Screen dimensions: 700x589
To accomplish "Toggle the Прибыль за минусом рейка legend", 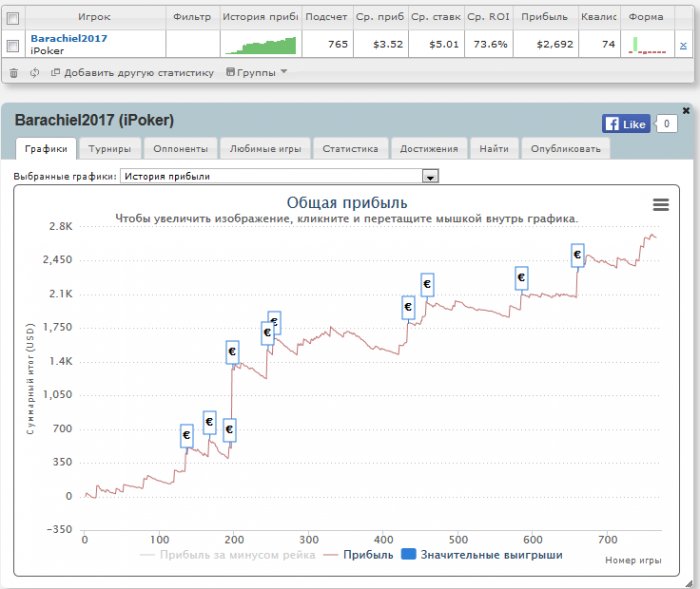I will click(228, 554).
